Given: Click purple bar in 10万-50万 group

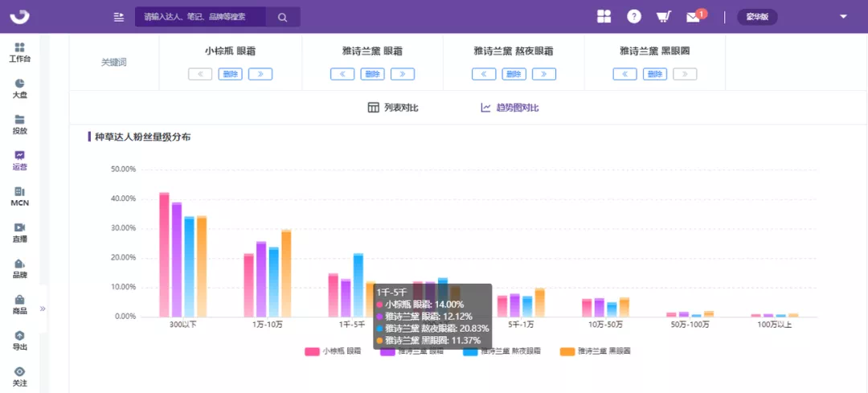Looking at the screenshot, I should 599,308.
